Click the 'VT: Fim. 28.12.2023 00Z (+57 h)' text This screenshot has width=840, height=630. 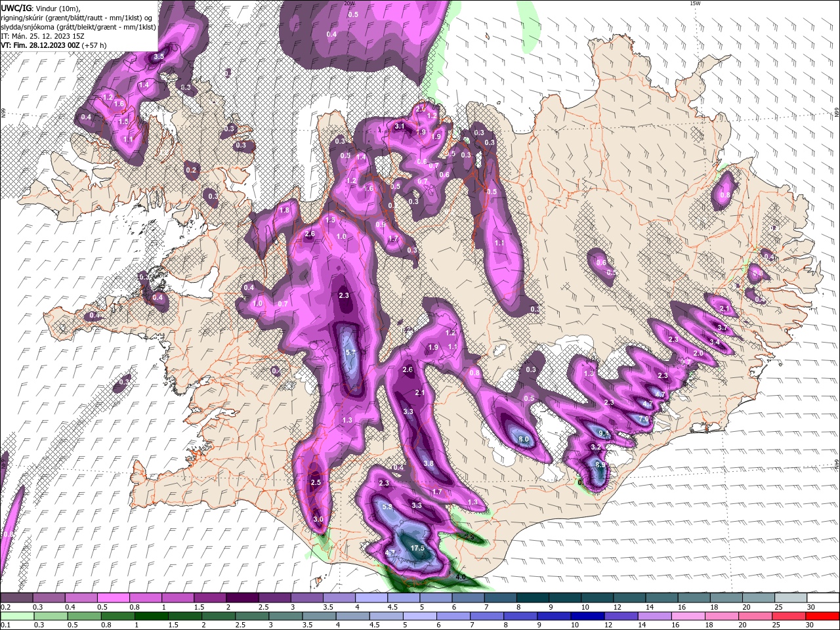click(54, 45)
